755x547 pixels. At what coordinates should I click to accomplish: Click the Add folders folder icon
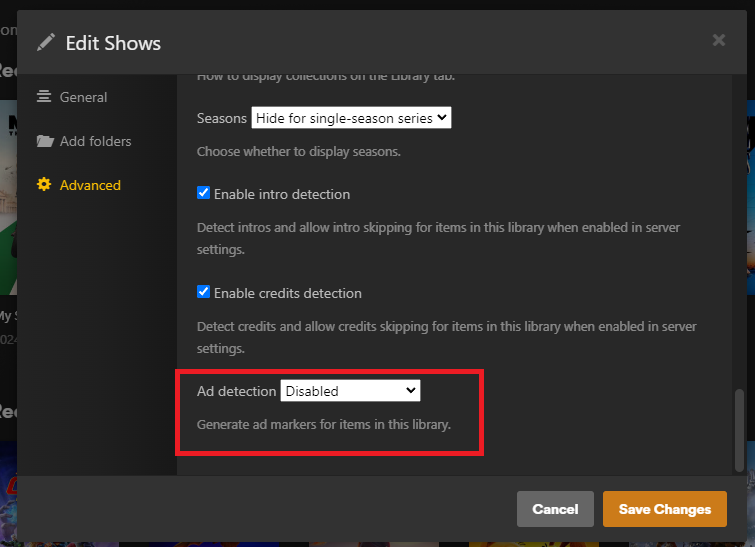(44, 141)
